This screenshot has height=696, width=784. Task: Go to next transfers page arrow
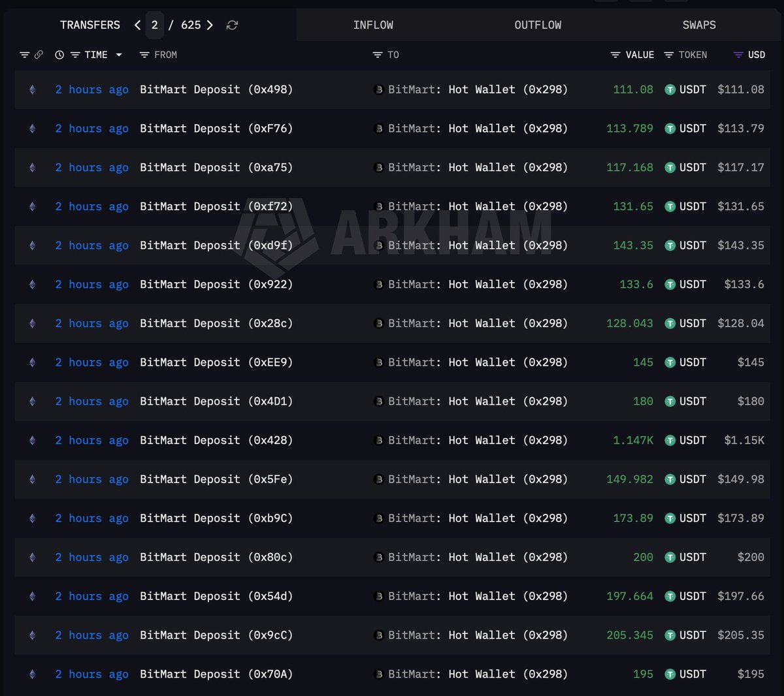210,25
